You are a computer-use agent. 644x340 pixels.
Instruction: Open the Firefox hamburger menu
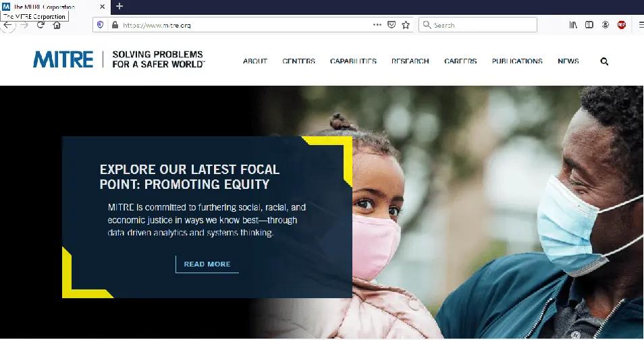point(641,25)
